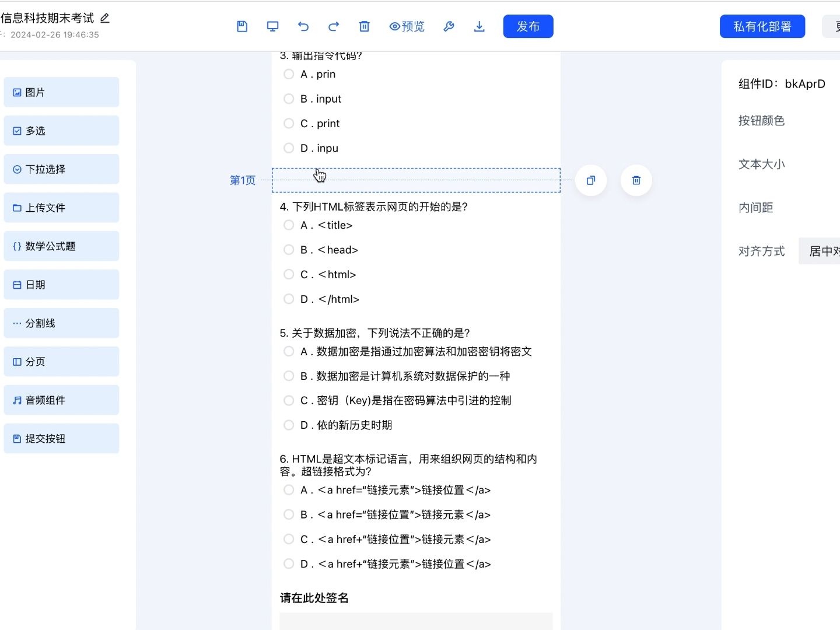Click the 第1页 page label
The height and width of the screenshot is (630, 840).
tap(243, 180)
